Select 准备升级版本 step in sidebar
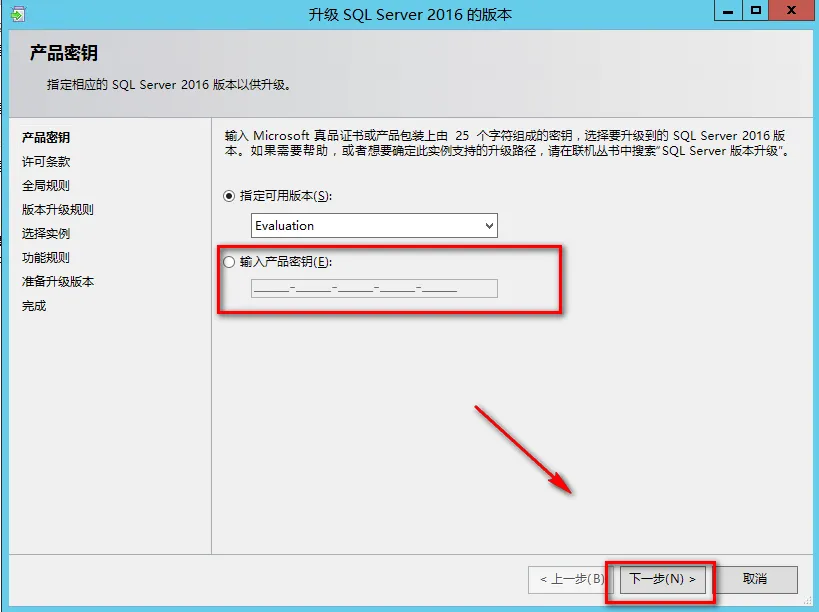The width and height of the screenshot is (819, 612). click(58, 281)
